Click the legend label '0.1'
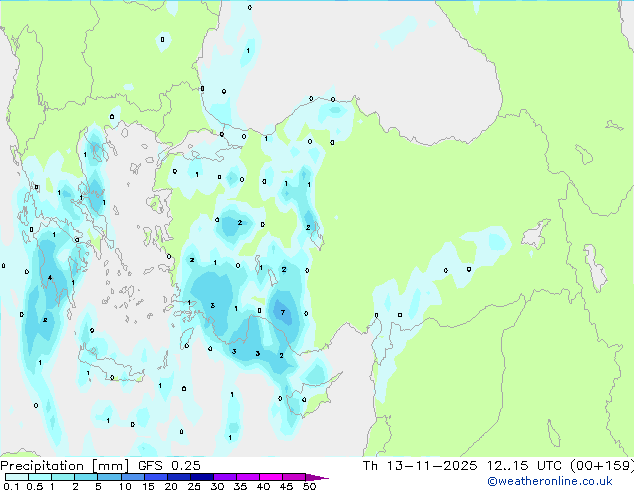 [11, 486]
